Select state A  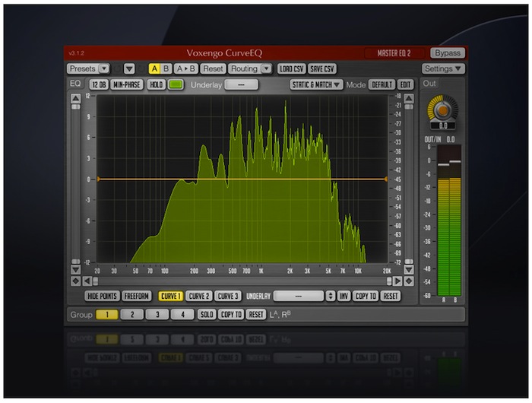coord(154,68)
